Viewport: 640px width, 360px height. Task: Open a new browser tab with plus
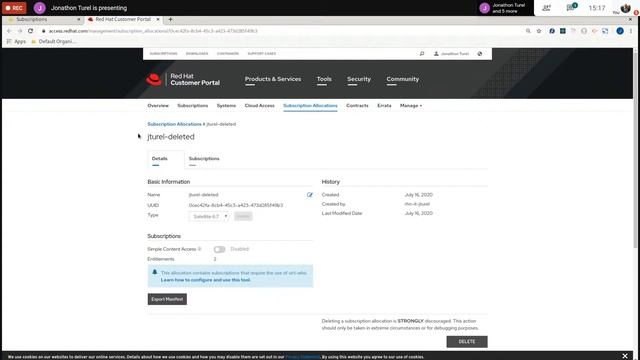coord(170,20)
